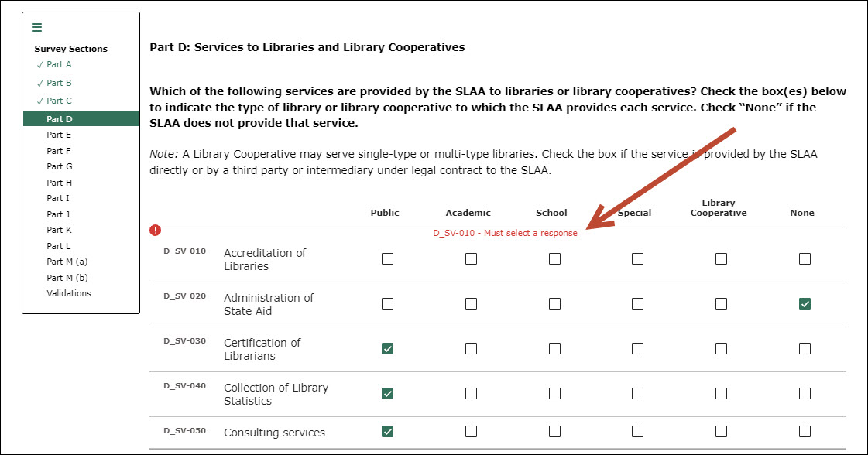Screen dimensions: 868x455
Task: Click the red error alert icon
Action: pos(156,230)
